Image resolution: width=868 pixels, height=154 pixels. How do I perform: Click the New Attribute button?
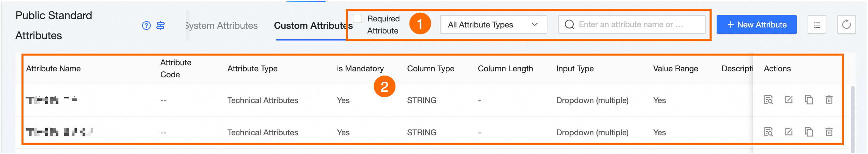tap(756, 25)
